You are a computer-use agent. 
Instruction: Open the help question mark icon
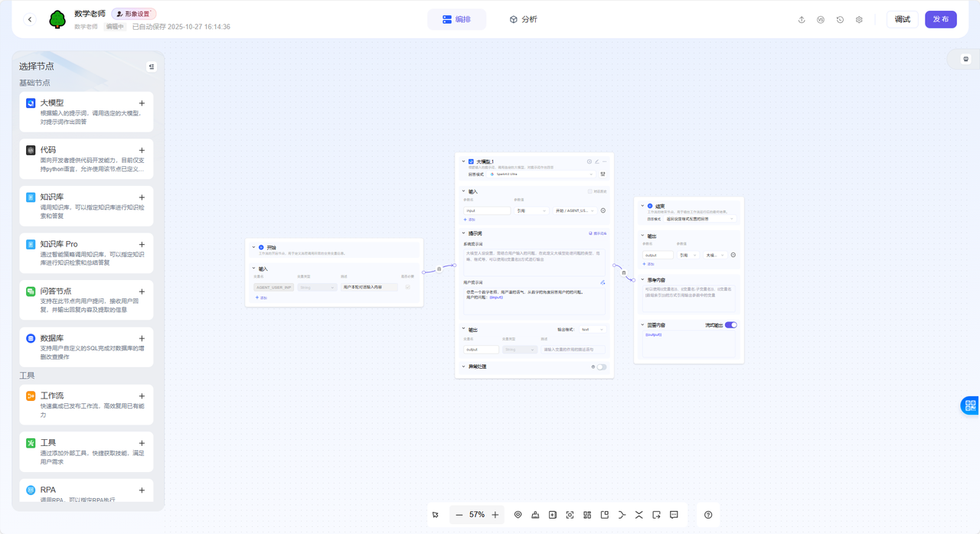point(708,515)
